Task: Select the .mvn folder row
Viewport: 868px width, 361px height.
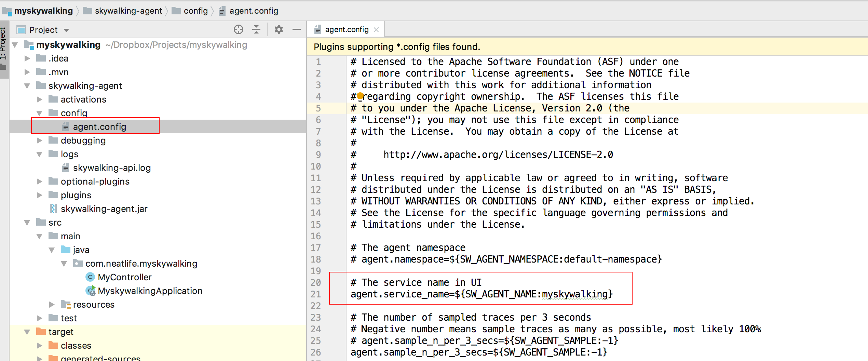Action: (x=158, y=72)
